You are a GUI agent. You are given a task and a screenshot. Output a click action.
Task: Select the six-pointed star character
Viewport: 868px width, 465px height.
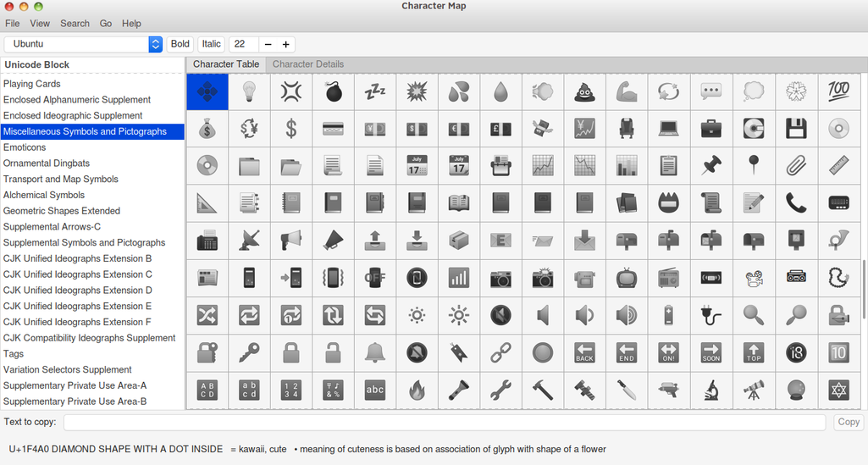[x=838, y=390]
